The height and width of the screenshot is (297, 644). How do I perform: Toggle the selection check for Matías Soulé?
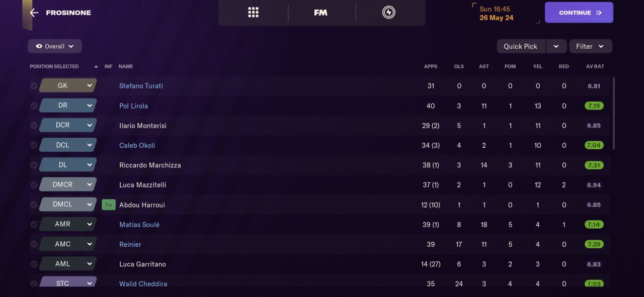click(34, 225)
